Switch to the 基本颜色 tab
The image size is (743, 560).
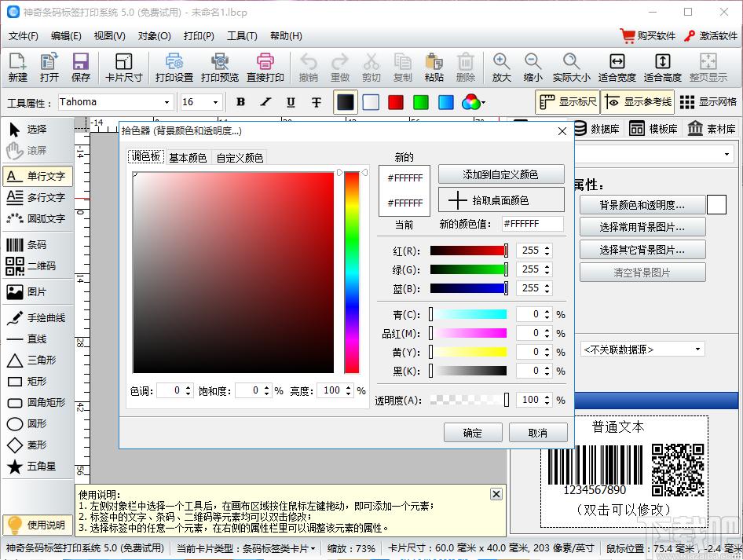click(x=188, y=158)
